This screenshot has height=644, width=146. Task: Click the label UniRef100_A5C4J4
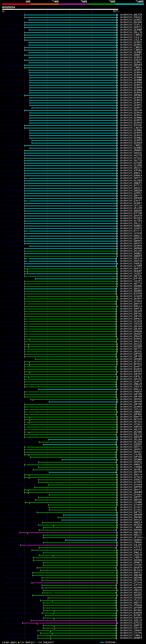click(131, 259)
